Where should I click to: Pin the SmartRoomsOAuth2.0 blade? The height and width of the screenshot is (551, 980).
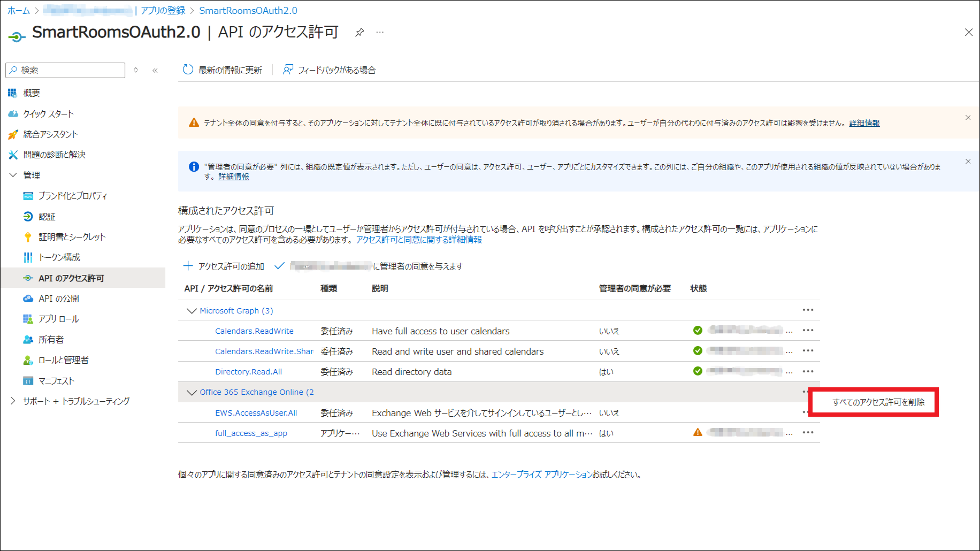point(359,33)
